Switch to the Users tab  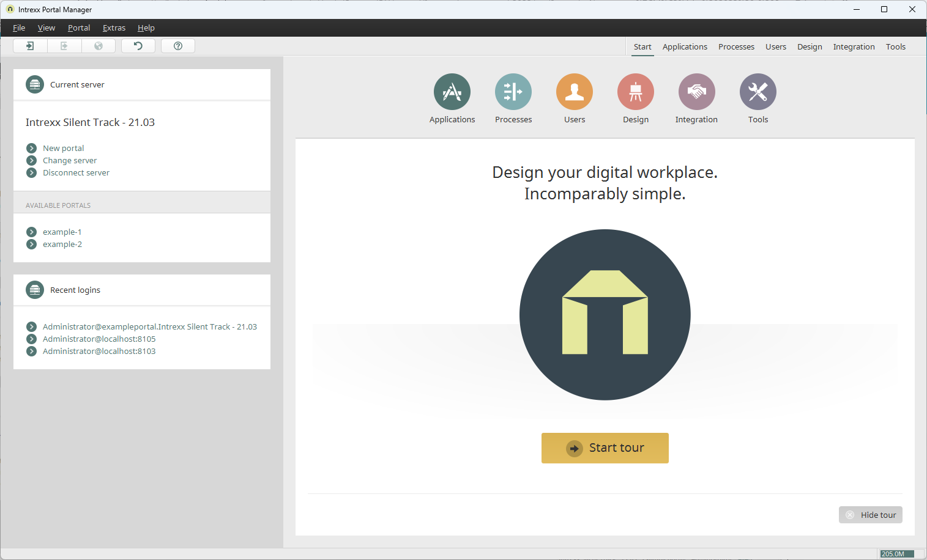pyautogui.click(x=776, y=46)
